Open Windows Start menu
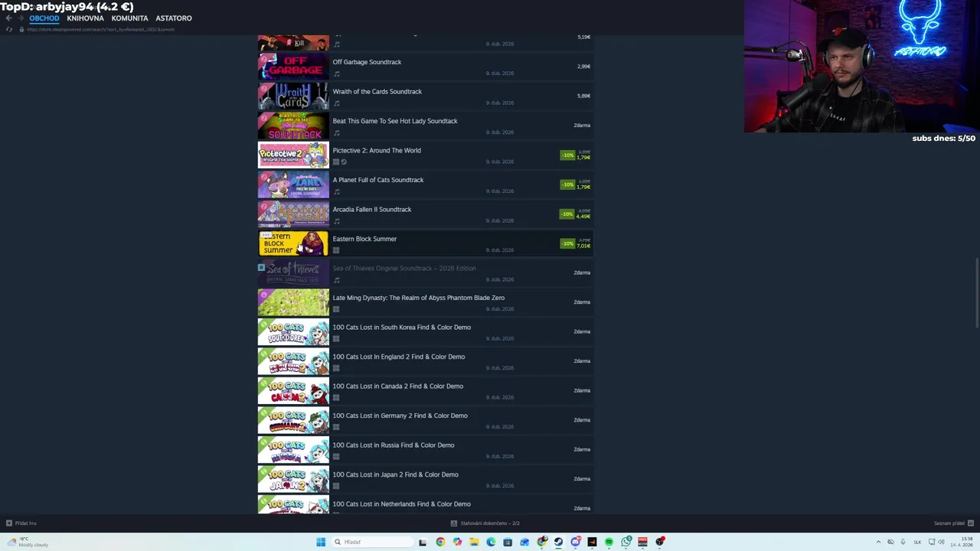The width and height of the screenshot is (980, 551). (321, 542)
